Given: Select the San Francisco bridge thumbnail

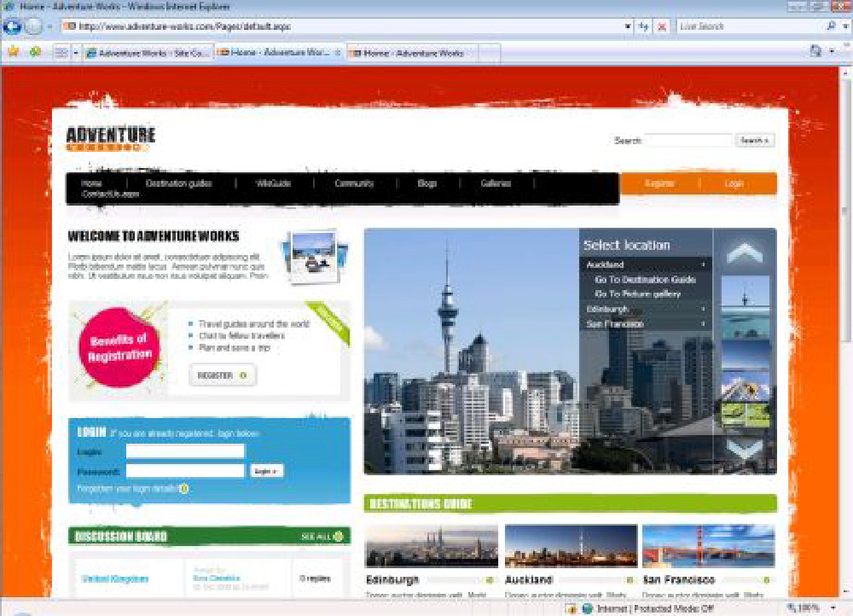Looking at the screenshot, I should coord(708,546).
